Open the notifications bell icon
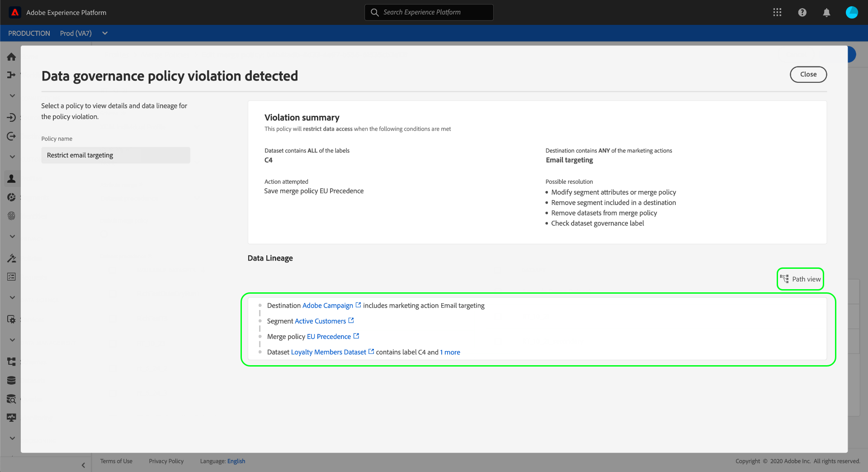 [826, 12]
